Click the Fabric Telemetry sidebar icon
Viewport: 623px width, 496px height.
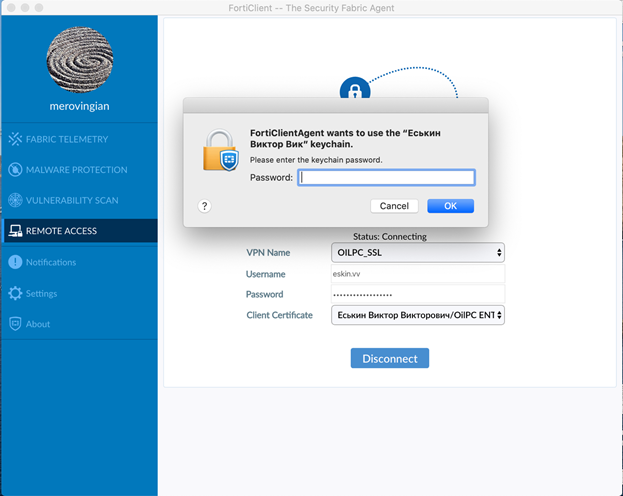(15, 139)
